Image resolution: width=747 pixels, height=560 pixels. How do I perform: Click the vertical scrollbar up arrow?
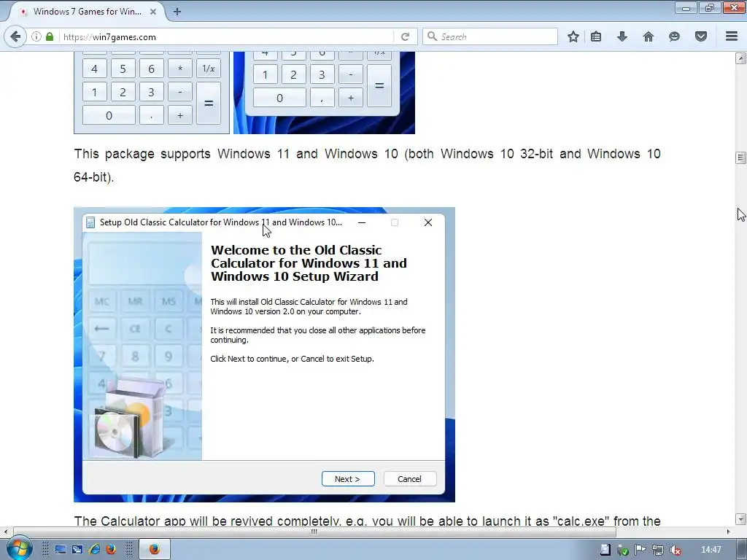741,58
